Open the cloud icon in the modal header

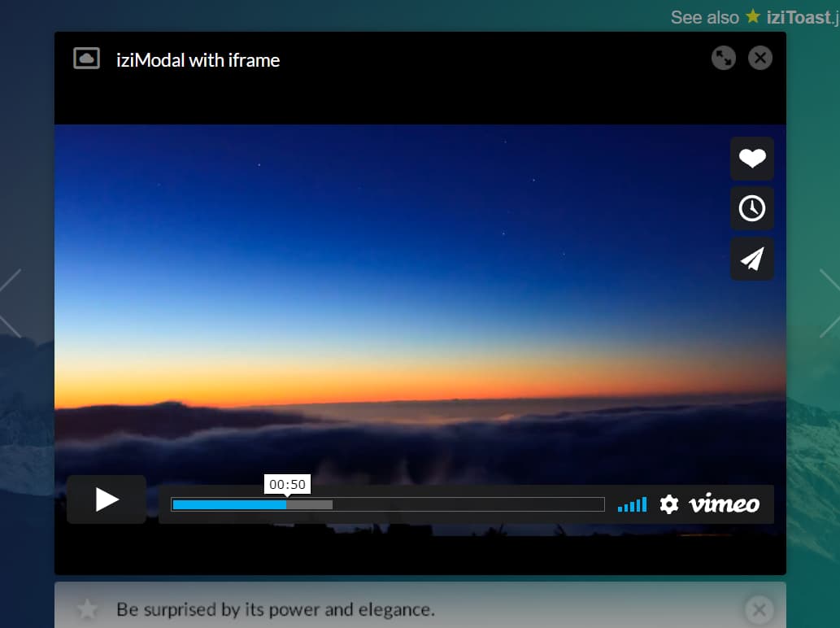[86, 59]
